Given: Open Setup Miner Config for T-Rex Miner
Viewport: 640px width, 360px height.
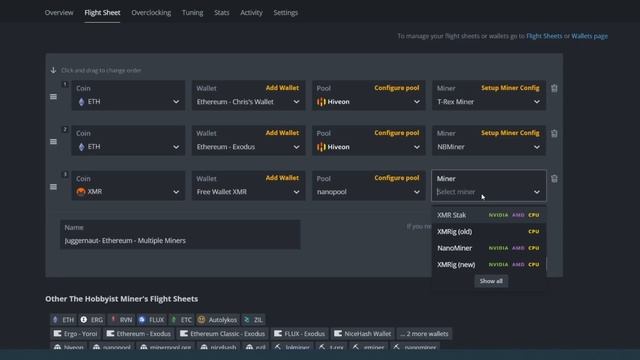Looking at the screenshot, I should [x=510, y=88].
